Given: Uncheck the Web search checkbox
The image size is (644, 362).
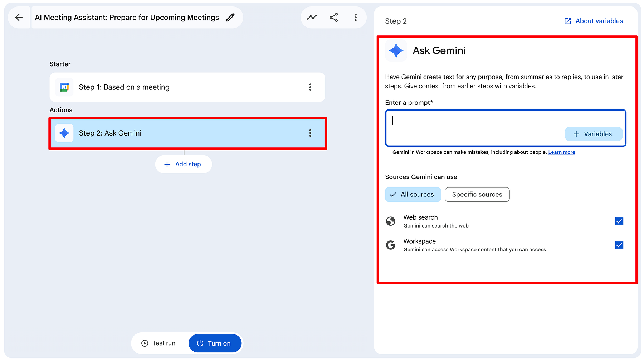Looking at the screenshot, I should tap(619, 221).
